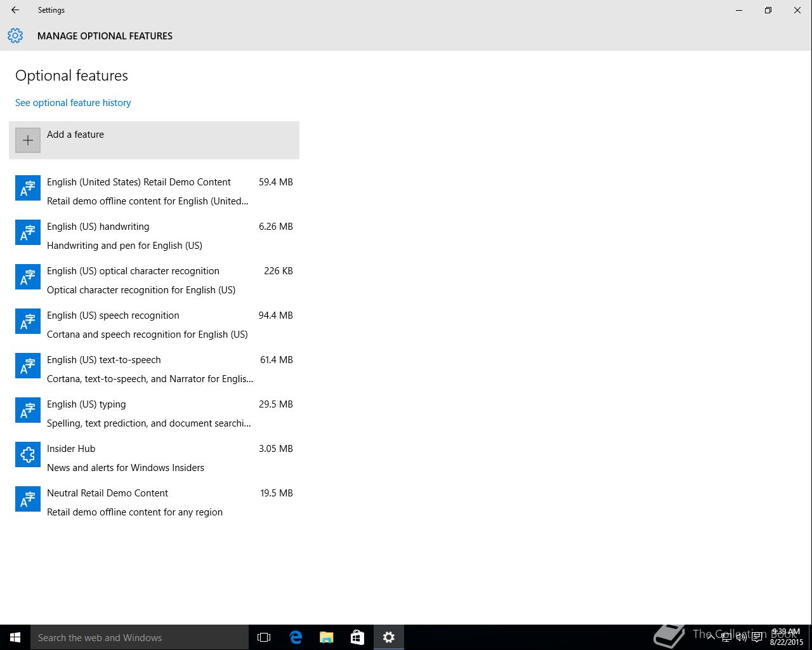812x650 pixels.
Task: Select English (US) typing feature
Action: 154,413
